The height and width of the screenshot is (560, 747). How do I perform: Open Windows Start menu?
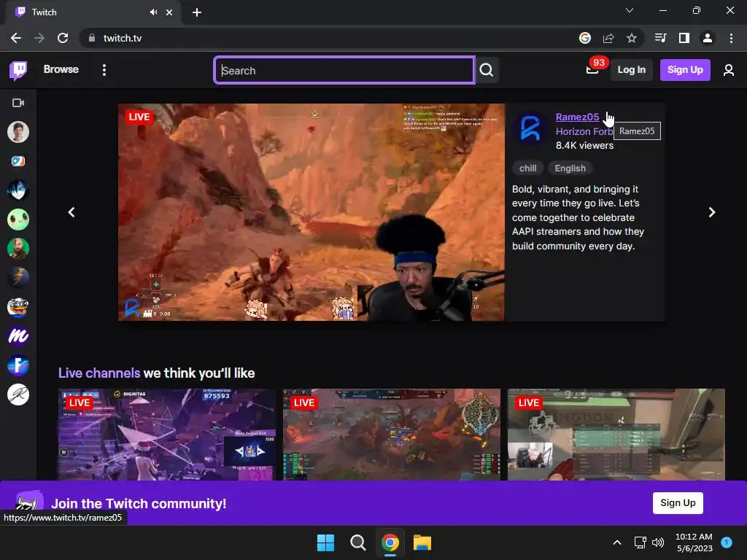(x=325, y=542)
